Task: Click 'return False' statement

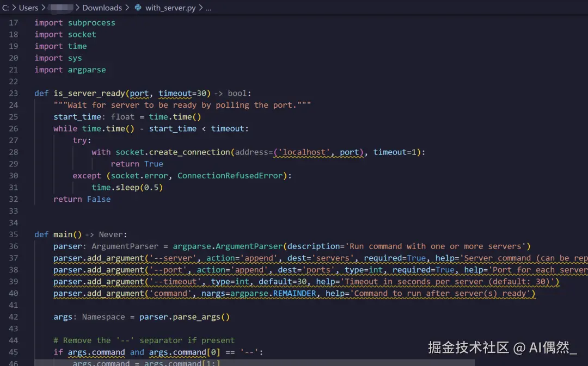Action: coord(82,199)
